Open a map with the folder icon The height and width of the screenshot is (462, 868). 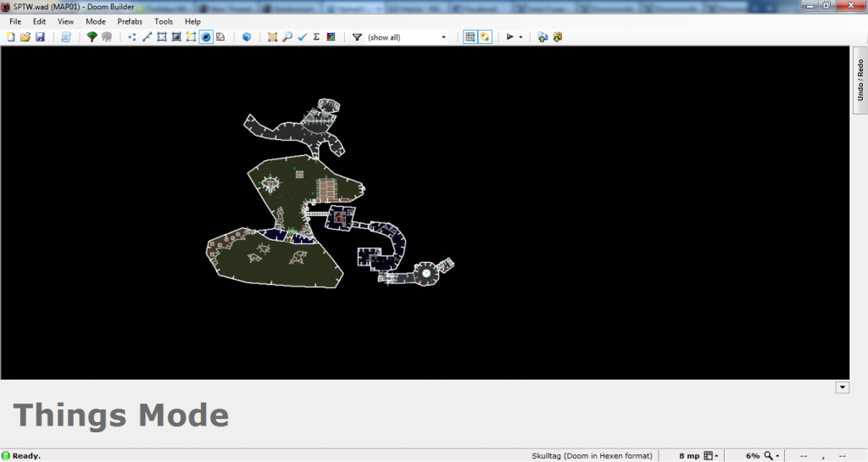pyautogui.click(x=25, y=37)
